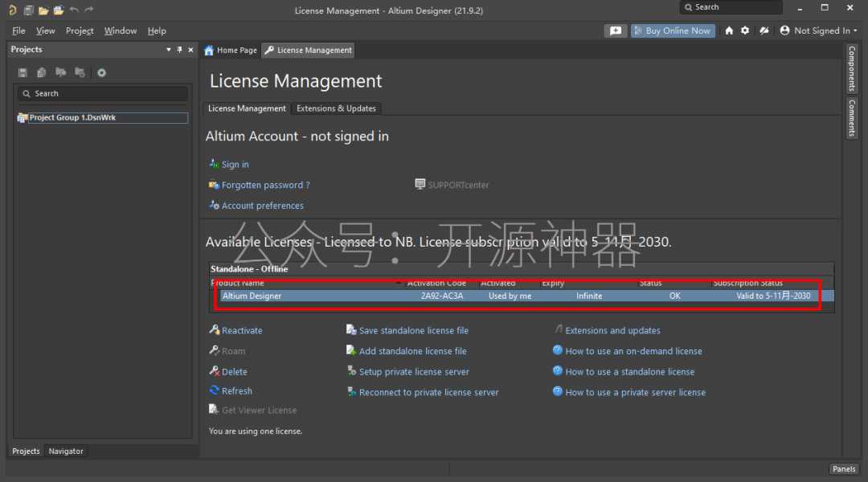Screen dimensions: 868x482
Task: Go to the Home page via the house icon
Action: (729, 31)
